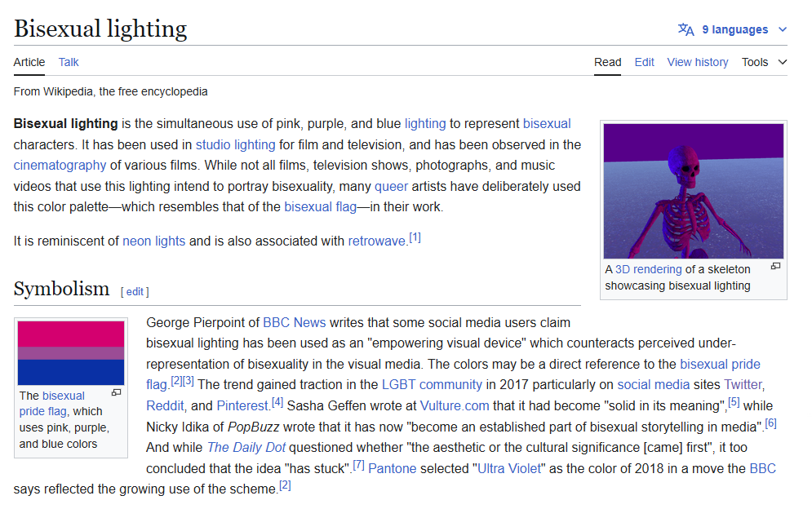812x509 pixels.
Task: Open the 'studio lighting' link
Action: point(236,145)
